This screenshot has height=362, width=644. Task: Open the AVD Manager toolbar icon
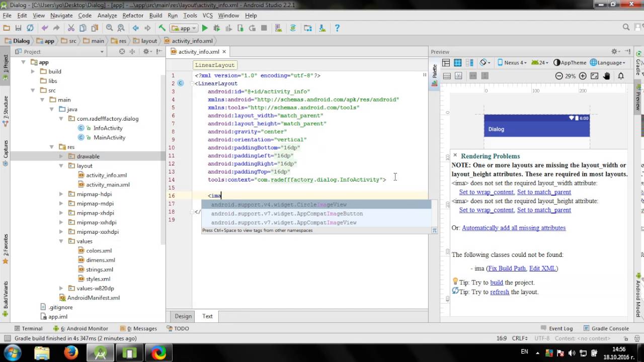click(278, 28)
